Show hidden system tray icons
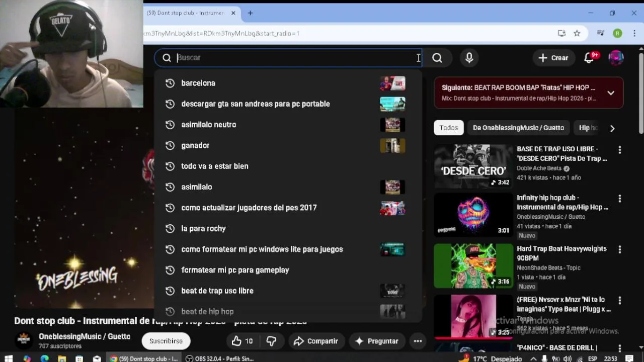The height and width of the screenshot is (362, 644). point(533,358)
